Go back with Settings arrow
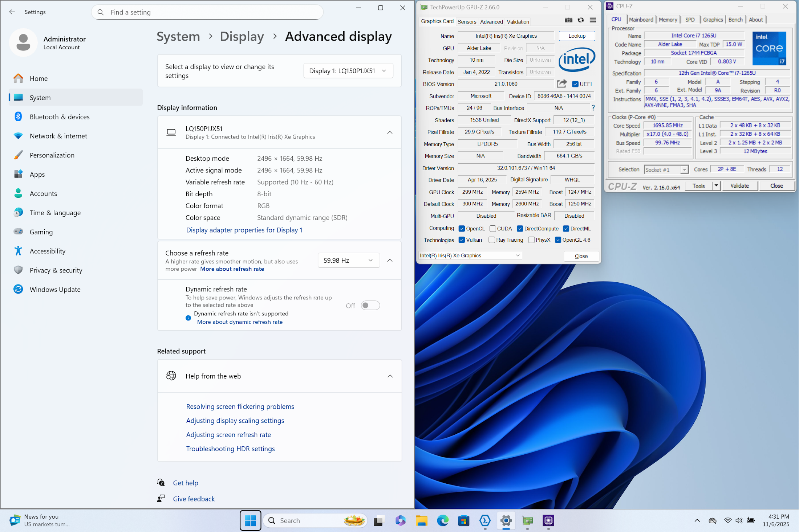Viewport: 799px width, 532px height. (x=12, y=12)
